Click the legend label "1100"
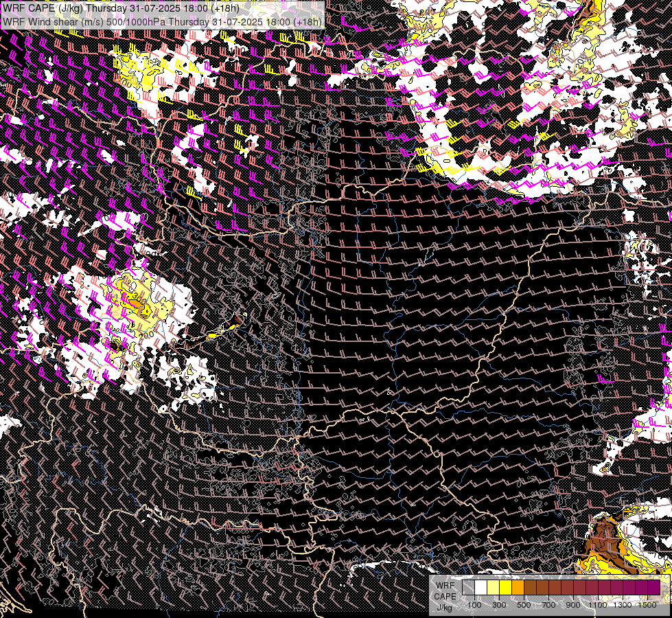The width and height of the screenshot is (672, 618). [597, 605]
